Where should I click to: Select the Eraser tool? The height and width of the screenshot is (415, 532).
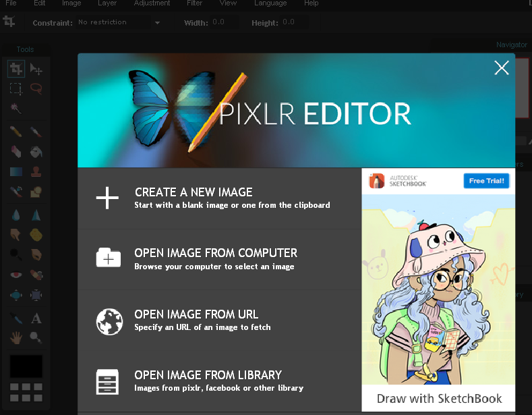point(16,152)
